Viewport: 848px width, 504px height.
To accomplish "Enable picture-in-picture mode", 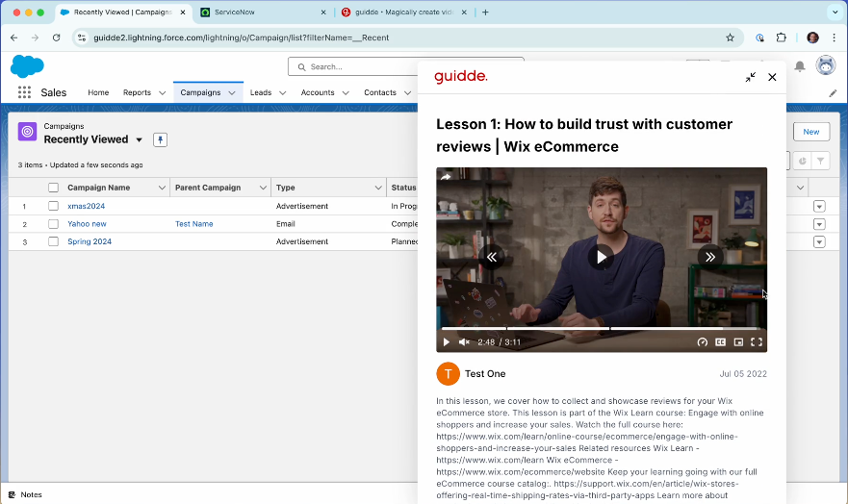I will pos(738,342).
